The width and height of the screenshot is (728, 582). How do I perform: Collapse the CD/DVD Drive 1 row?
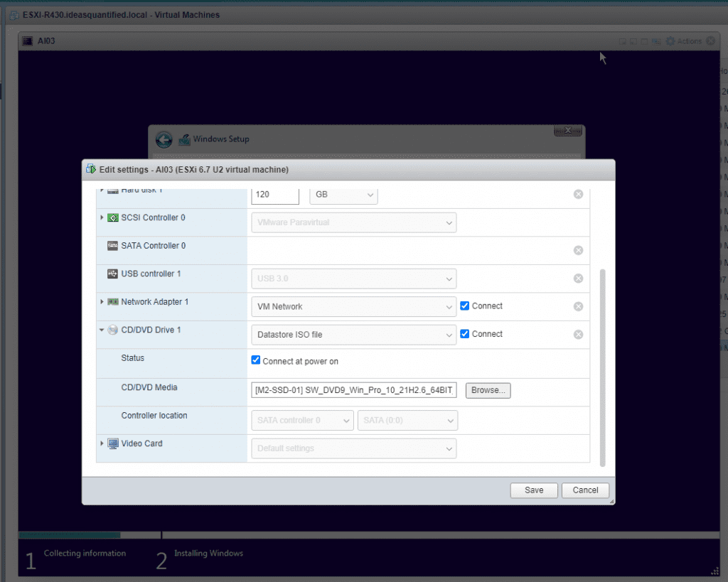tap(102, 330)
